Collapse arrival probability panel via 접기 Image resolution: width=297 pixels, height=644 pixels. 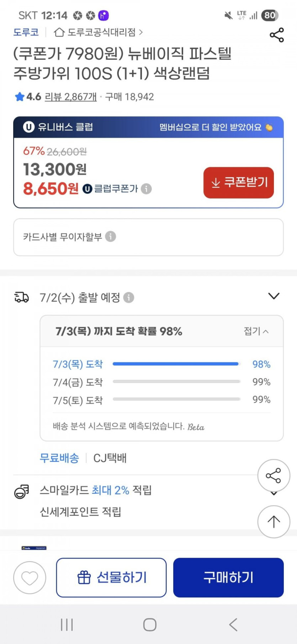(x=256, y=331)
